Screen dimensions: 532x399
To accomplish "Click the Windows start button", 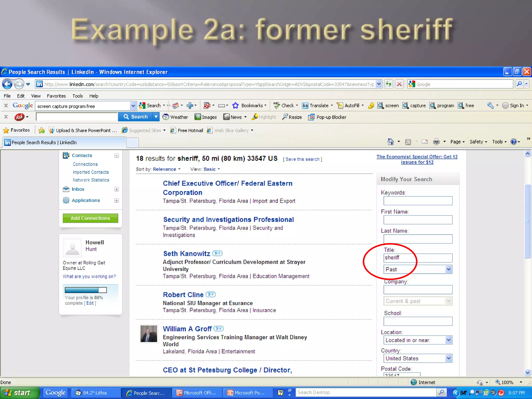I will click(x=20, y=393).
